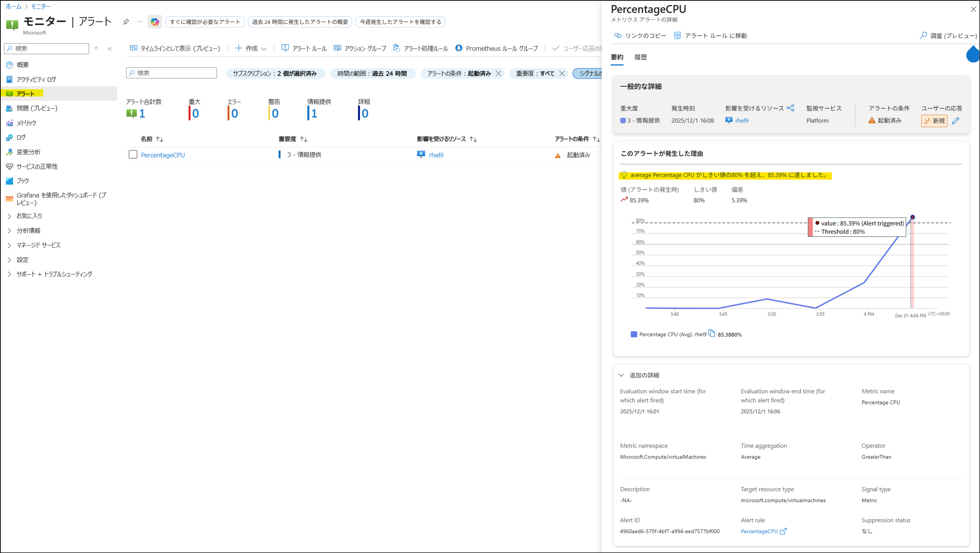980x553 pixels.
Task: Open アラート ルール from the toolbar
Action: click(x=304, y=48)
